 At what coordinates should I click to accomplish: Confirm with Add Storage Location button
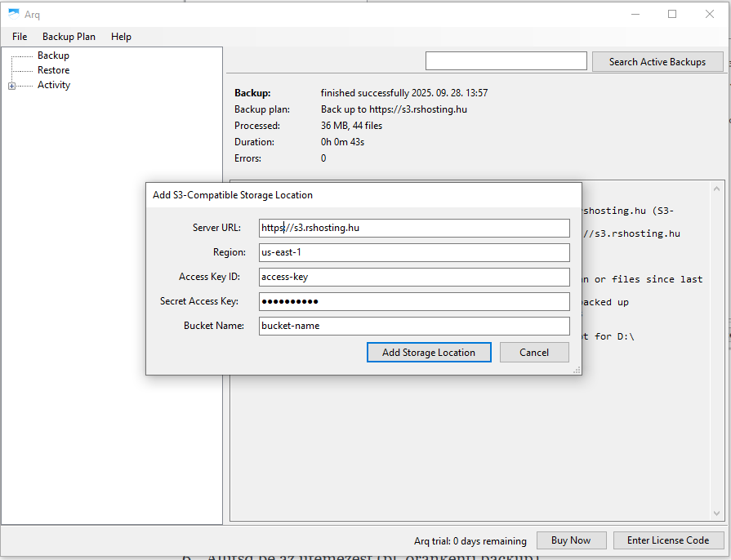[429, 353]
